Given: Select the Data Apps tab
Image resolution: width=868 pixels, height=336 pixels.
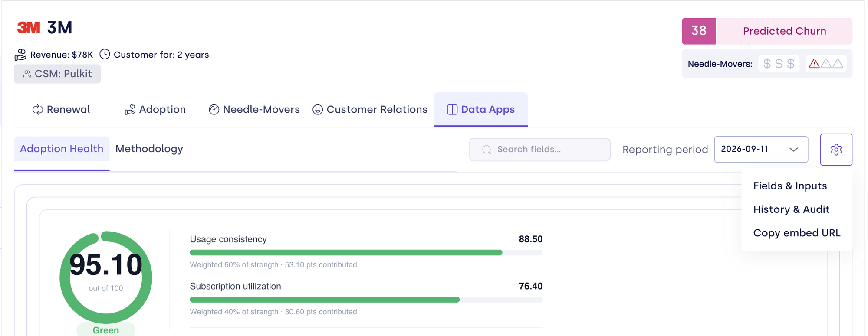Looking at the screenshot, I should pos(480,110).
